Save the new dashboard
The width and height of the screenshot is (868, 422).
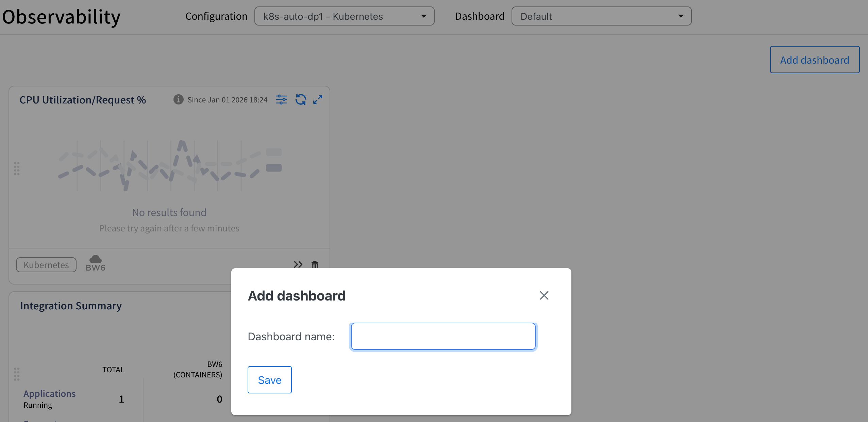coord(269,380)
